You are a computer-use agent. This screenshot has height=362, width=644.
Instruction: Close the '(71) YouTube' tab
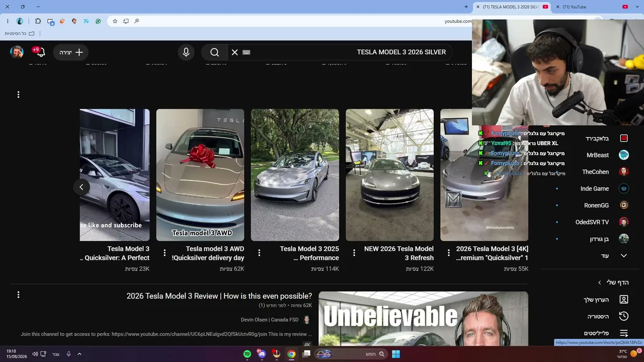point(558,7)
